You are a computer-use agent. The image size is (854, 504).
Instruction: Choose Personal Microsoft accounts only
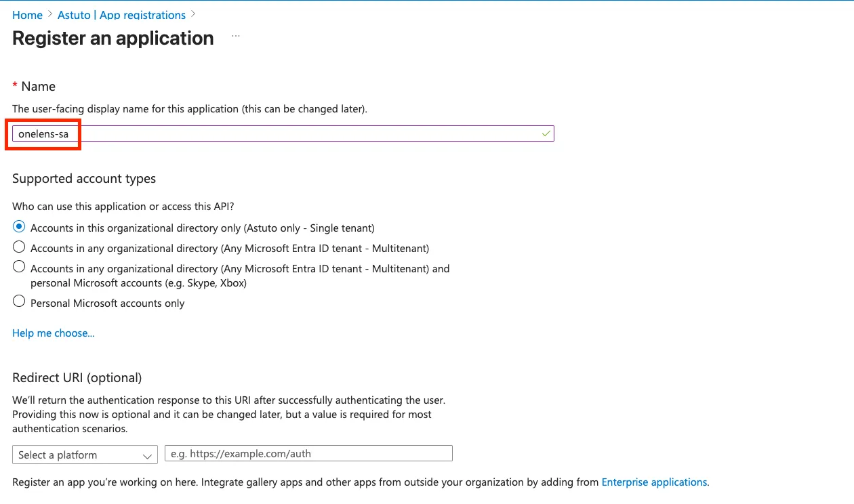click(19, 302)
